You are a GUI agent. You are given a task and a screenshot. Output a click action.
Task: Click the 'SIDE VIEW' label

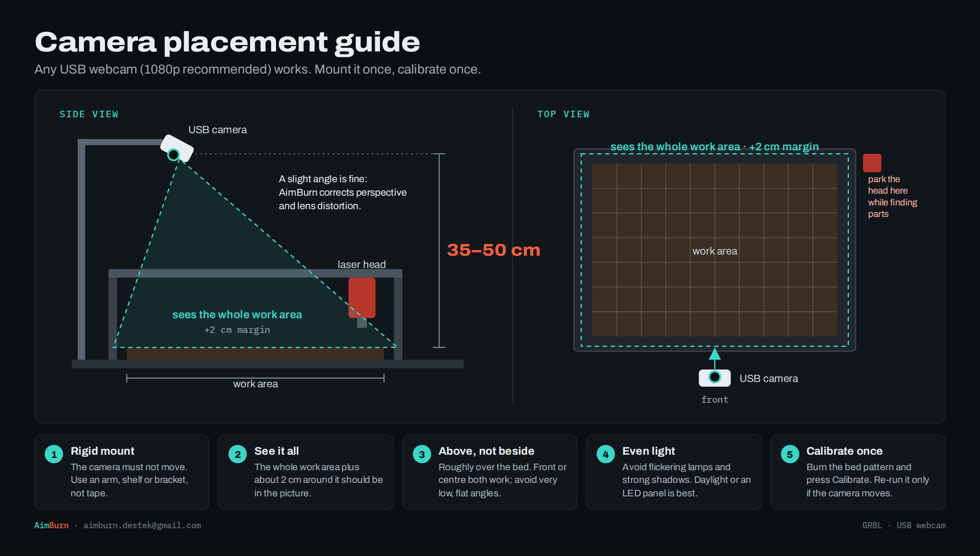tap(89, 114)
